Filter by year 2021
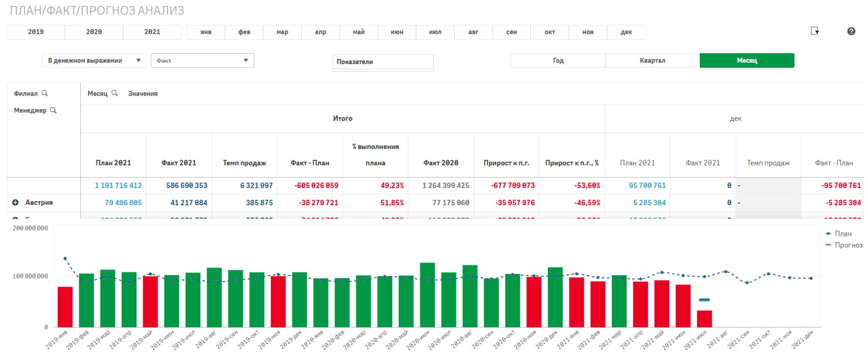 pos(152,32)
